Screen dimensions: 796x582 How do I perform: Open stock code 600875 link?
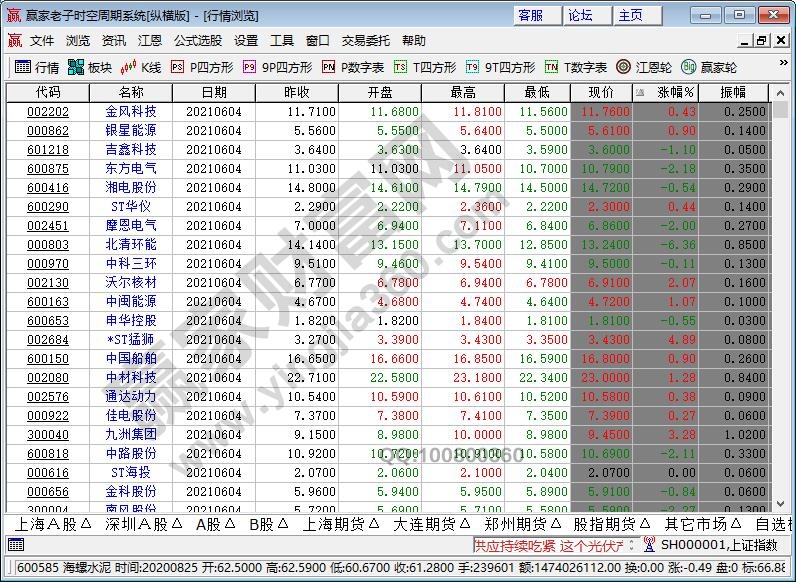pos(48,169)
